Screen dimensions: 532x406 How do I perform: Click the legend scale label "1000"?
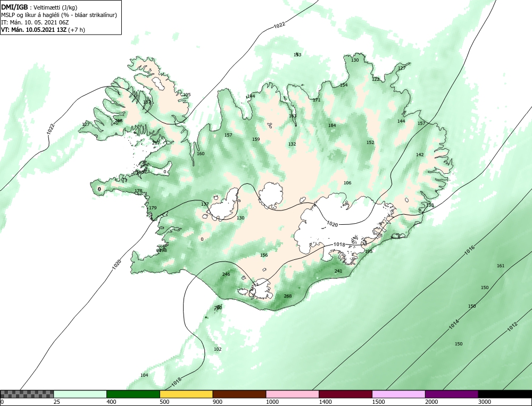point(272,402)
